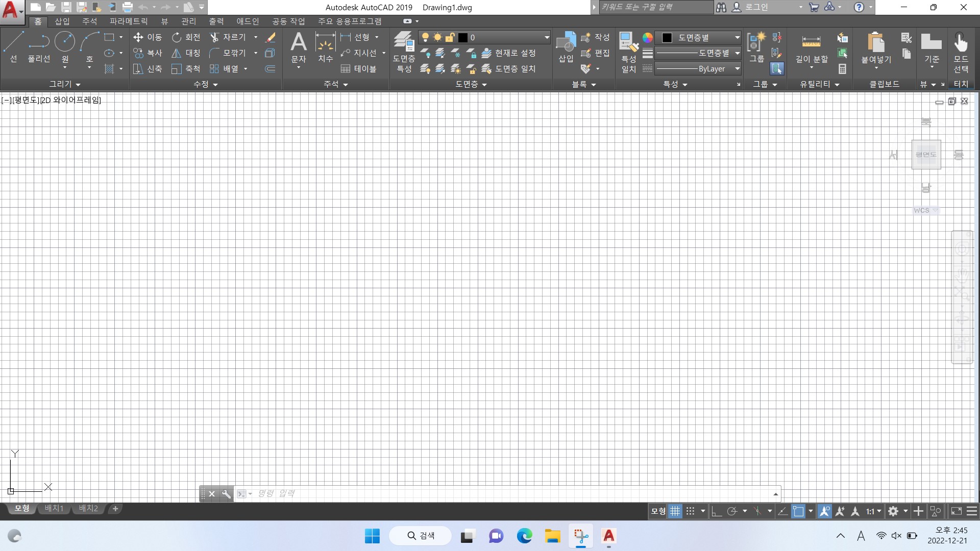Click 도면층 일치 (Match Layer) button

(x=509, y=69)
